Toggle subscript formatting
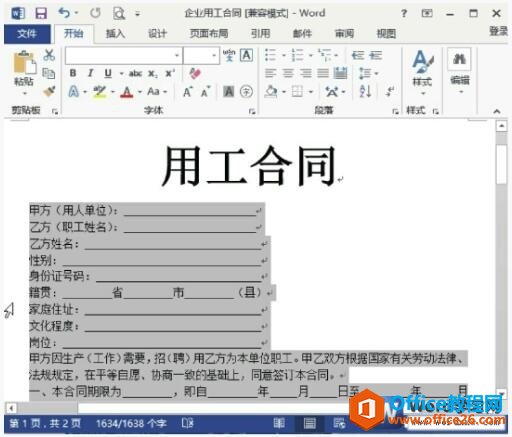 tap(153, 74)
